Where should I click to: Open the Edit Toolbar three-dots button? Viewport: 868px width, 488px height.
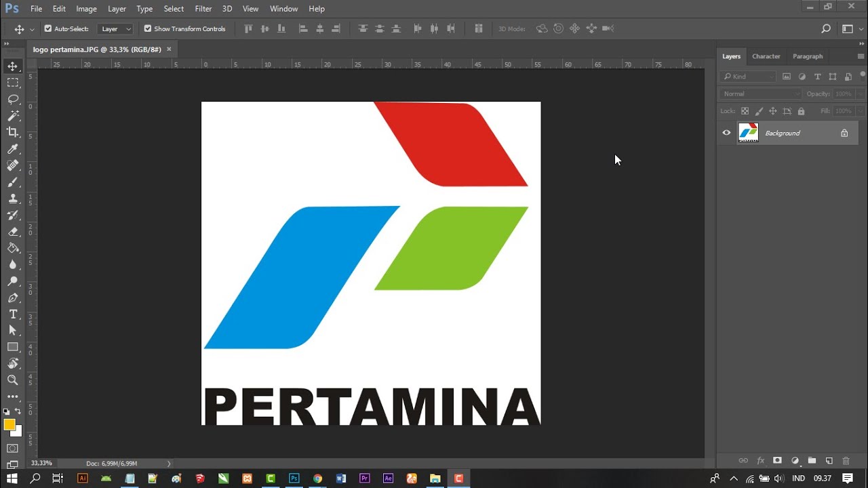(13, 396)
